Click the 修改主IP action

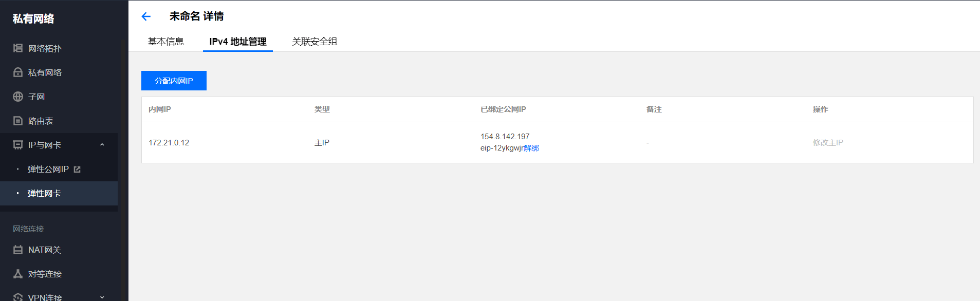(828, 143)
